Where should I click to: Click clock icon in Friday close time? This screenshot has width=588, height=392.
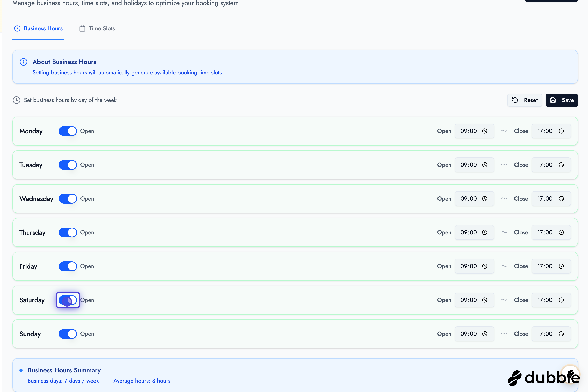pyautogui.click(x=561, y=266)
